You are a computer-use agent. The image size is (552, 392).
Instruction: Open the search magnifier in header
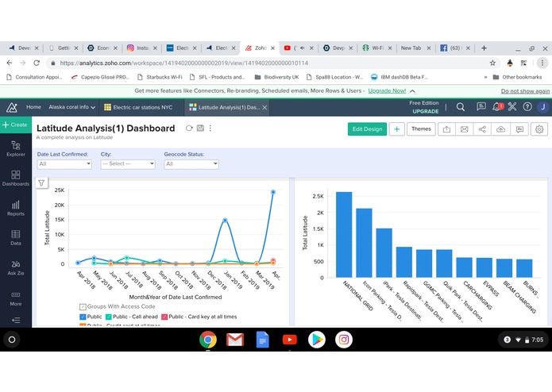(461, 107)
